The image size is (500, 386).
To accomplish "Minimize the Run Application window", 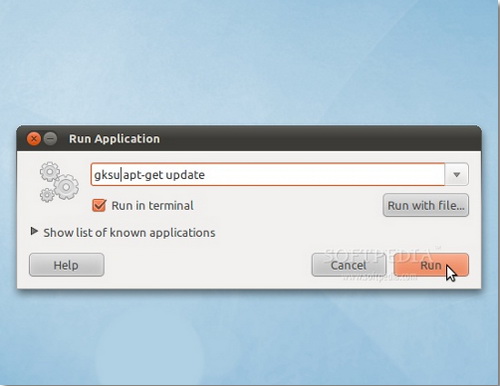I will click(51, 138).
